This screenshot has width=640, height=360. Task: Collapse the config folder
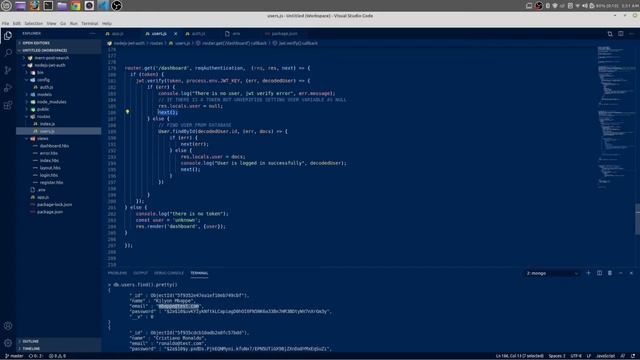[x=58, y=80]
